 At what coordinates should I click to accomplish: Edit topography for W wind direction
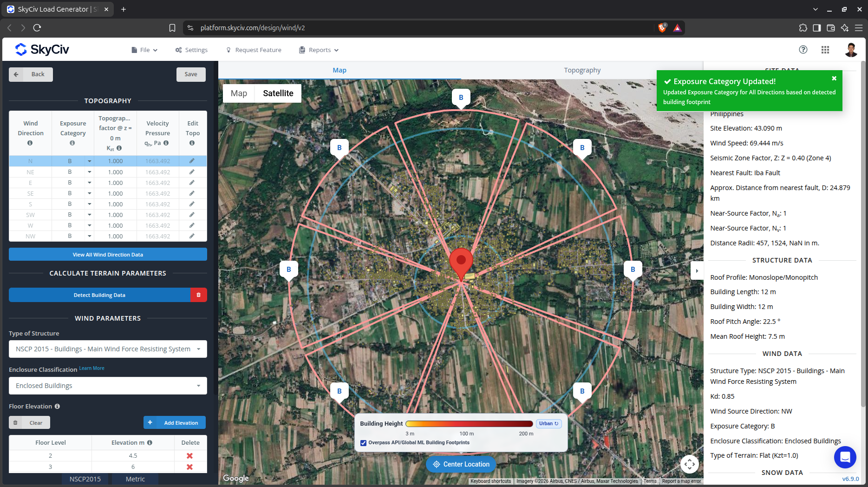[192, 225]
